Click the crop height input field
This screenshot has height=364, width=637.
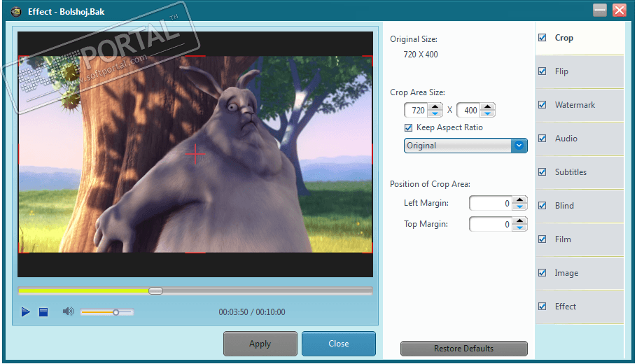[x=468, y=110]
